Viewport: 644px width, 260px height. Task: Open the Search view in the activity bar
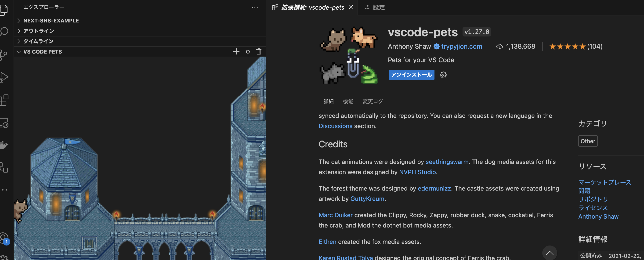pyautogui.click(x=4, y=32)
